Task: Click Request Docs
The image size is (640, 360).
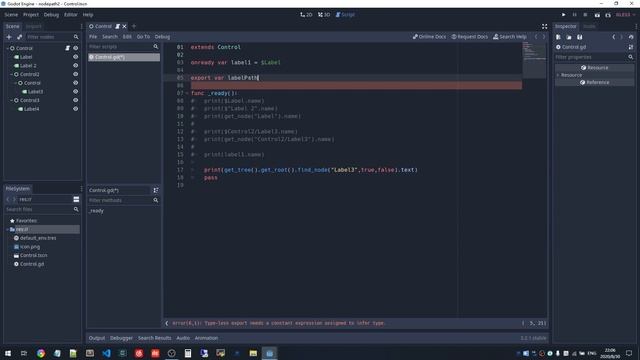Action: [469, 37]
